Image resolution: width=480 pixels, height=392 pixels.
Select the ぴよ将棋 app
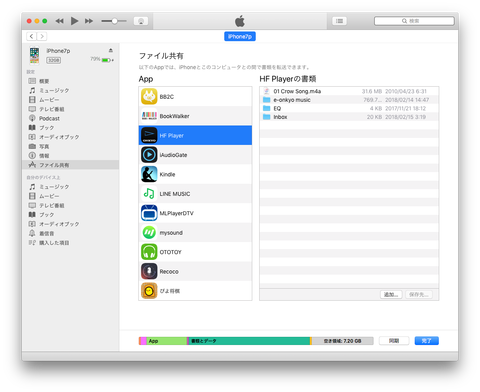pyautogui.click(x=195, y=291)
